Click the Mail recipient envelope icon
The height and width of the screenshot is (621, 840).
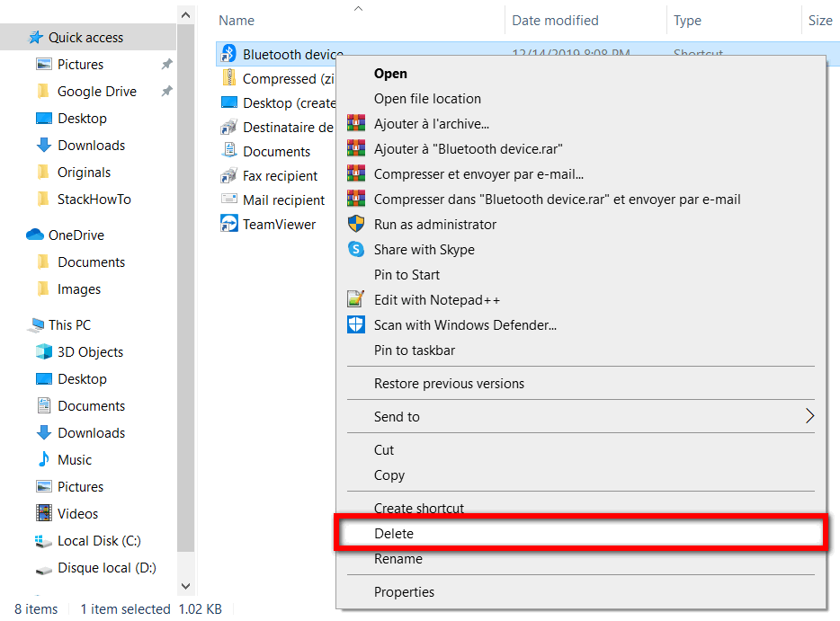[228, 200]
